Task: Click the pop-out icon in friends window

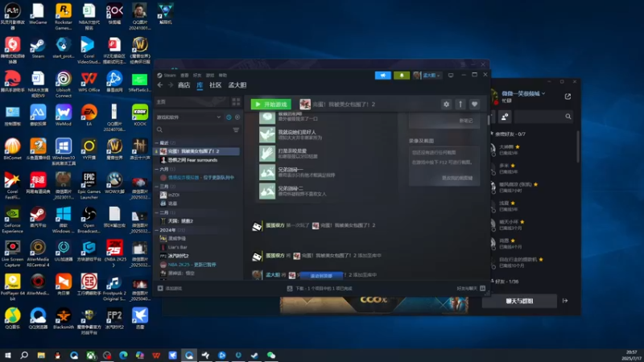Action: [568, 97]
